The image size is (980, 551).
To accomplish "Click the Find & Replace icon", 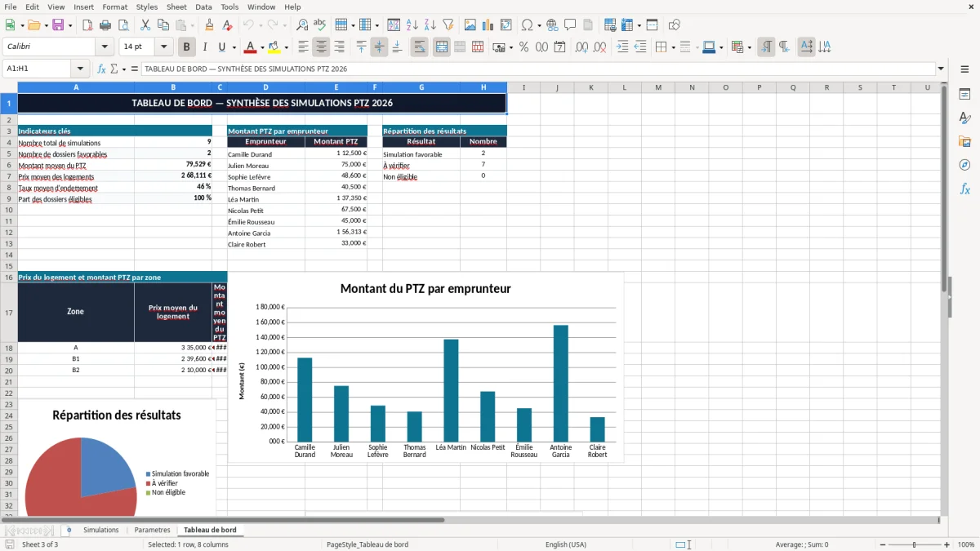I will coord(302,25).
